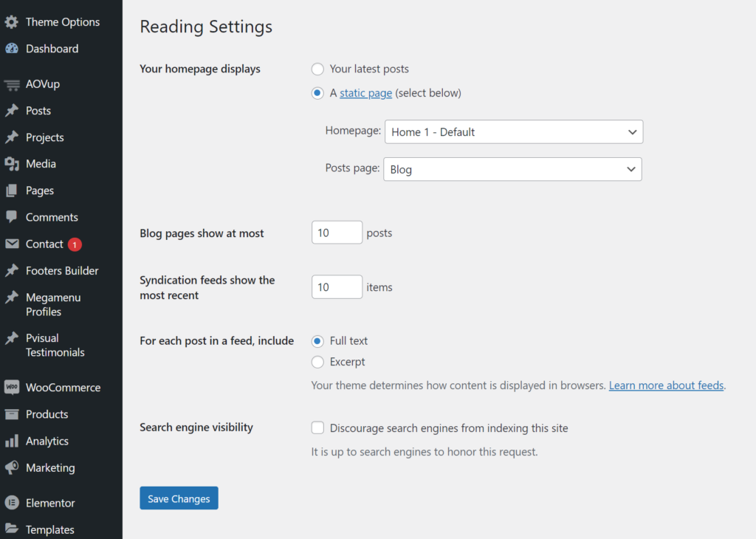Click the Comments speech bubble icon
756x539 pixels.
click(x=12, y=217)
